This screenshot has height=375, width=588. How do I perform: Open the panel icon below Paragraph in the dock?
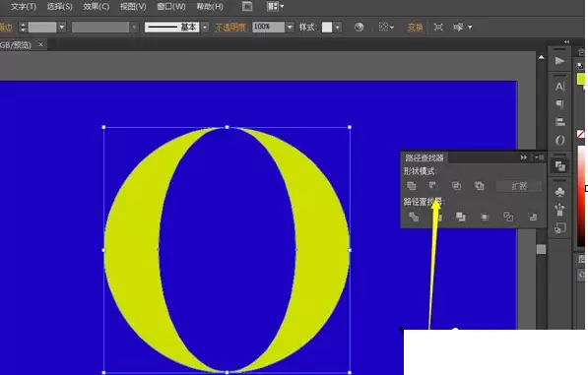(559, 122)
